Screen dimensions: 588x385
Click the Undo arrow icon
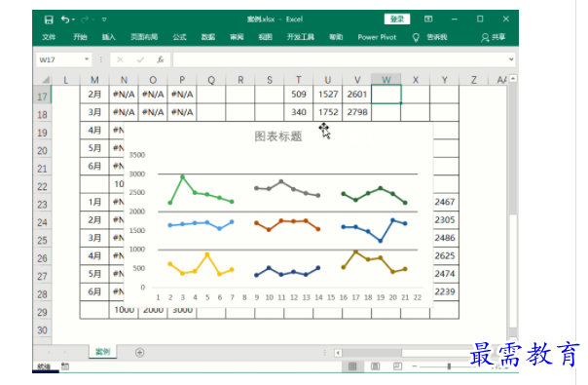coord(65,19)
